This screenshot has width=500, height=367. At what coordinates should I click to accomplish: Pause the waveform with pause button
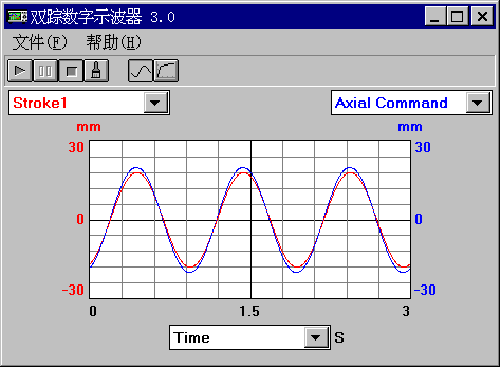45,71
